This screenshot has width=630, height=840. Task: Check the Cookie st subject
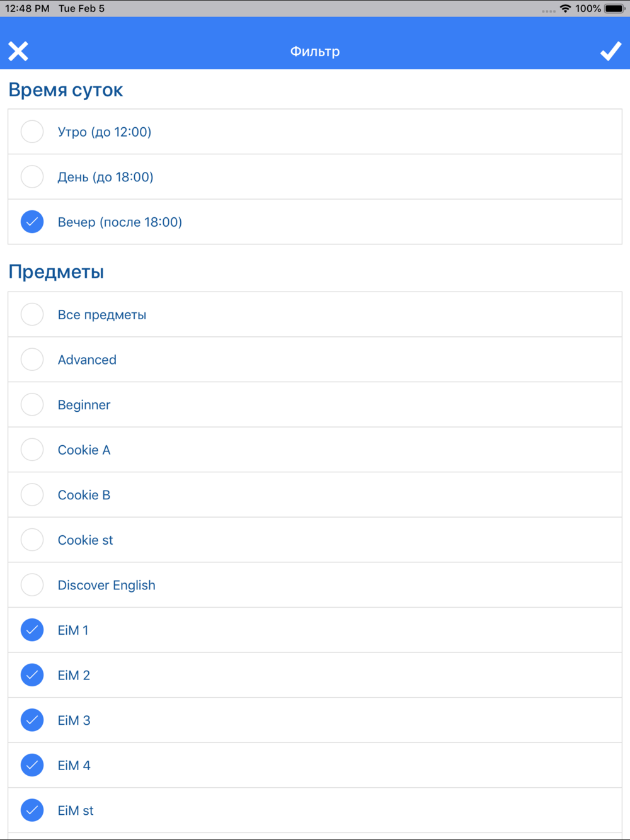coord(32,540)
